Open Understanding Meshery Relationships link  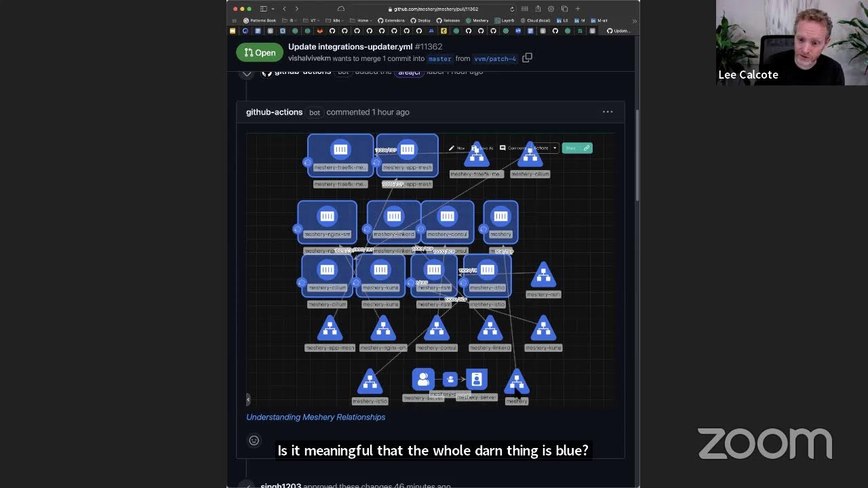pyautogui.click(x=315, y=417)
